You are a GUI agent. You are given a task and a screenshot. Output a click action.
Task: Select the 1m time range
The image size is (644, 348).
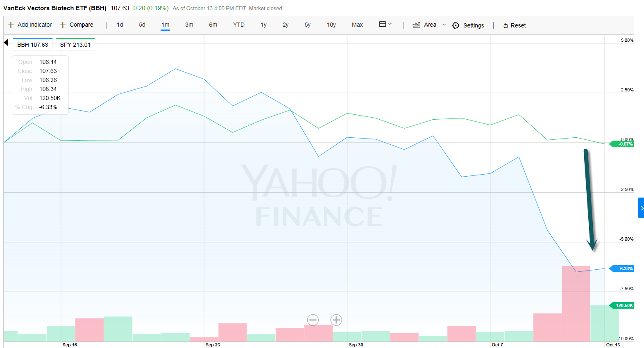click(165, 25)
